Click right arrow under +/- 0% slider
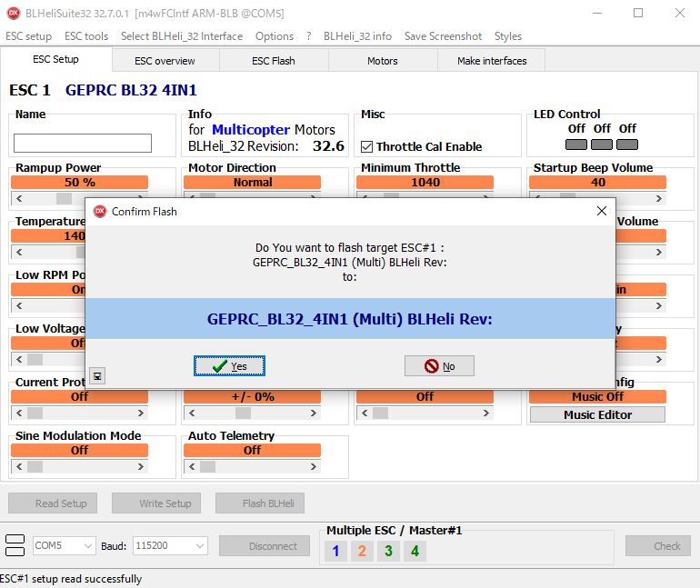Screen dimensions: 700x588 tap(314, 414)
